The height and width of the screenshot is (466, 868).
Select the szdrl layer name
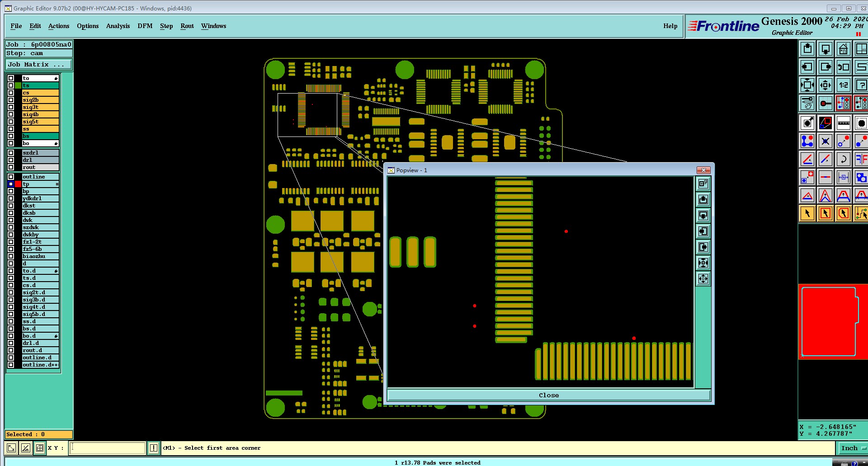click(x=41, y=153)
